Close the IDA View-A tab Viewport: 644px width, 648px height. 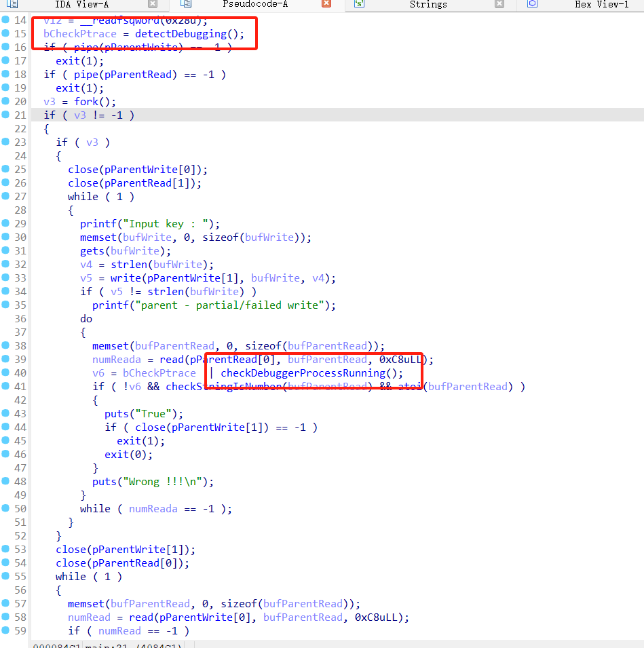coord(153,4)
